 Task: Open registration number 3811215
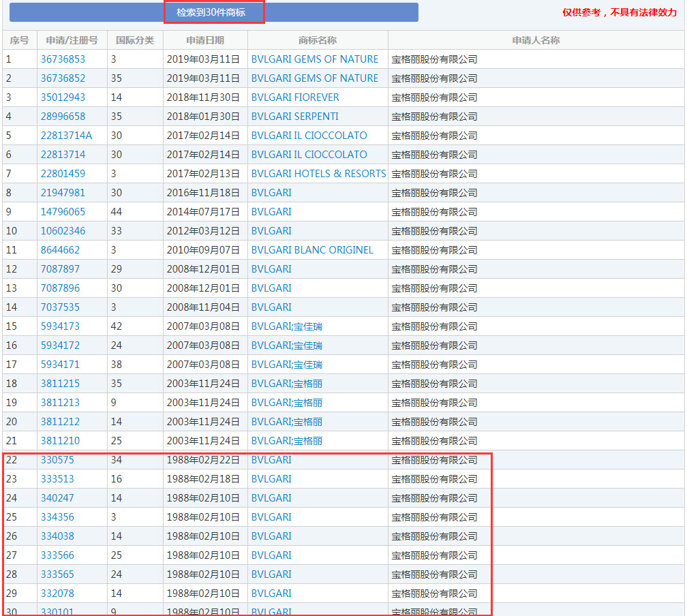pyautogui.click(x=60, y=384)
